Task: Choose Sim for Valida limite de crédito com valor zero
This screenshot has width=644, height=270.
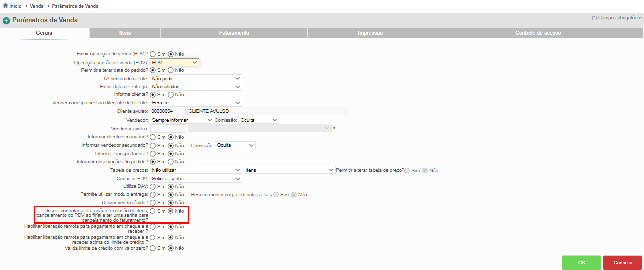Action: 153,248
